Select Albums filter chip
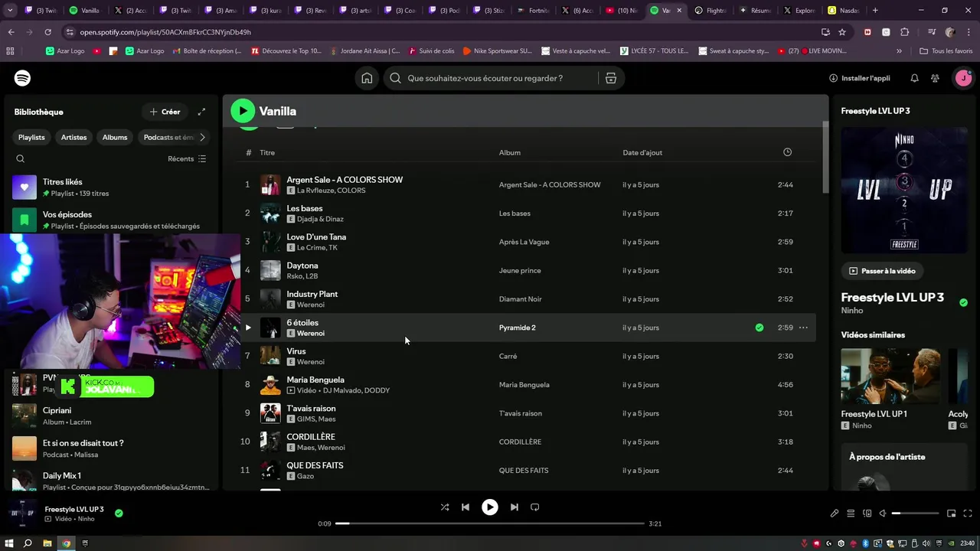 coord(115,137)
